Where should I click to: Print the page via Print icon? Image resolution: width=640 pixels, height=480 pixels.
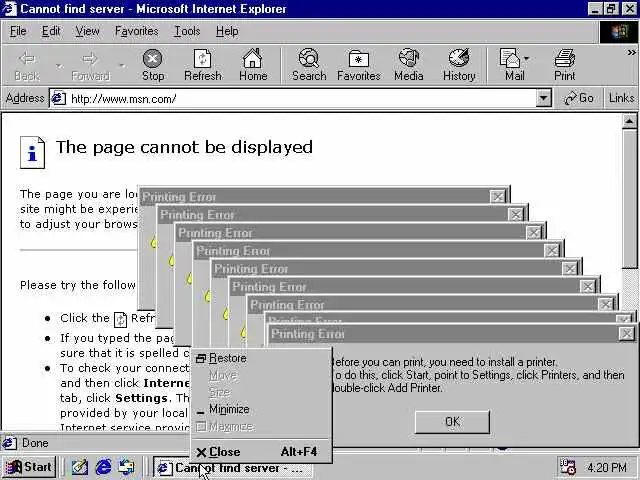pos(564,65)
